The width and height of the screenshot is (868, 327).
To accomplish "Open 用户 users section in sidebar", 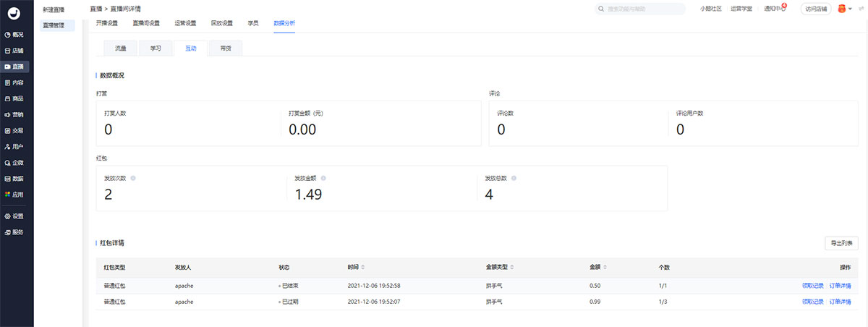I will tap(14, 146).
